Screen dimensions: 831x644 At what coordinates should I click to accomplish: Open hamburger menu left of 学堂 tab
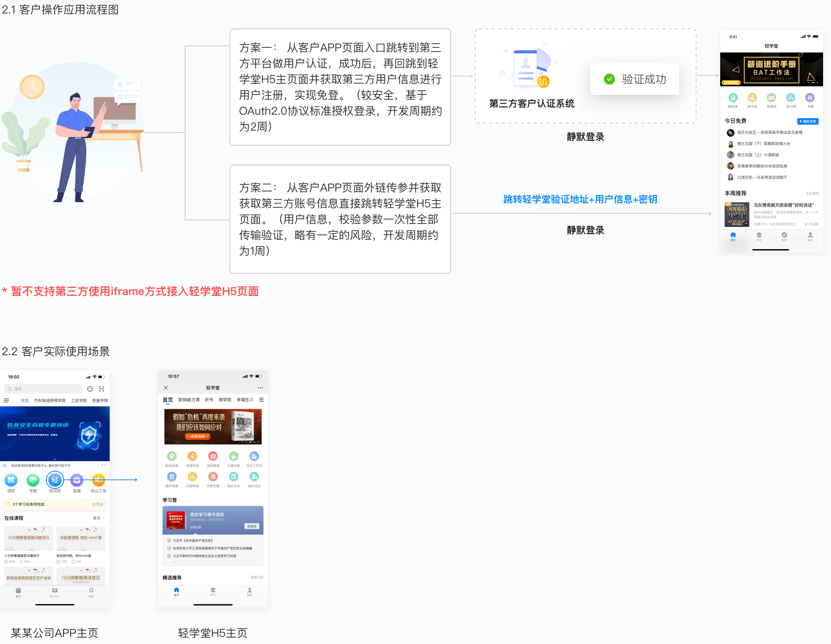tap(6, 401)
